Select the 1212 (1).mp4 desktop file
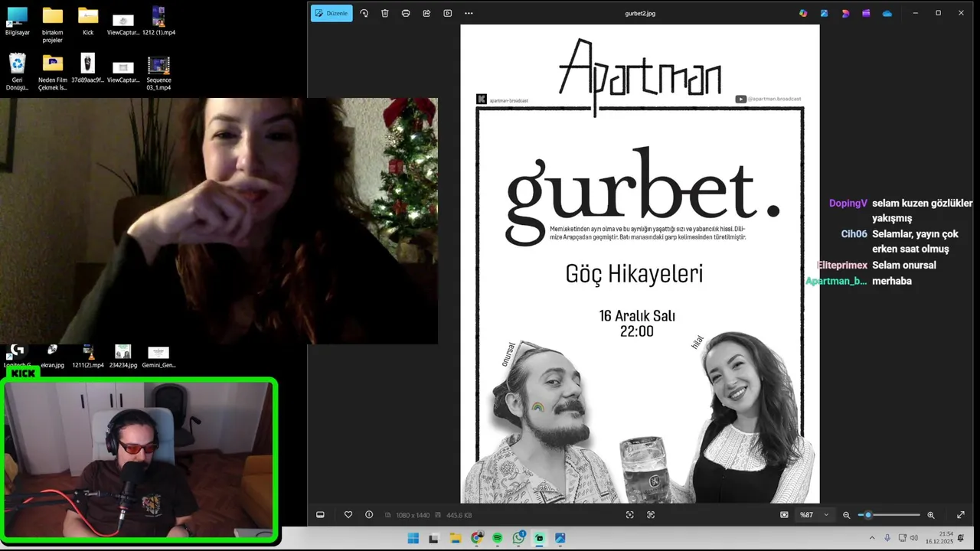 tap(158, 21)
